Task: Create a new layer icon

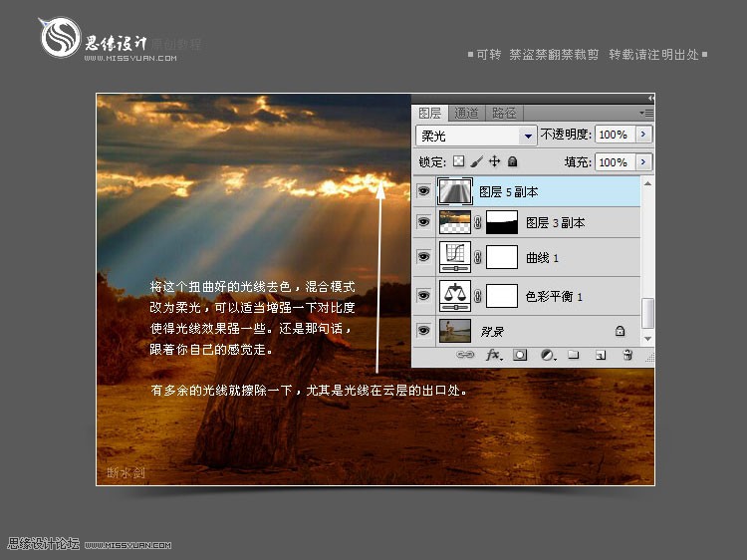Action: coord(601,355)
